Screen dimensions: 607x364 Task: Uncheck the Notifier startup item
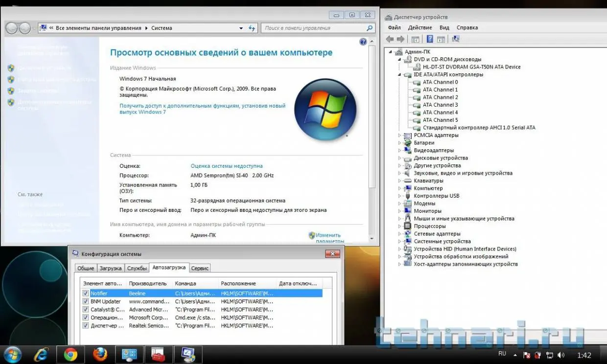click(86, 294)
